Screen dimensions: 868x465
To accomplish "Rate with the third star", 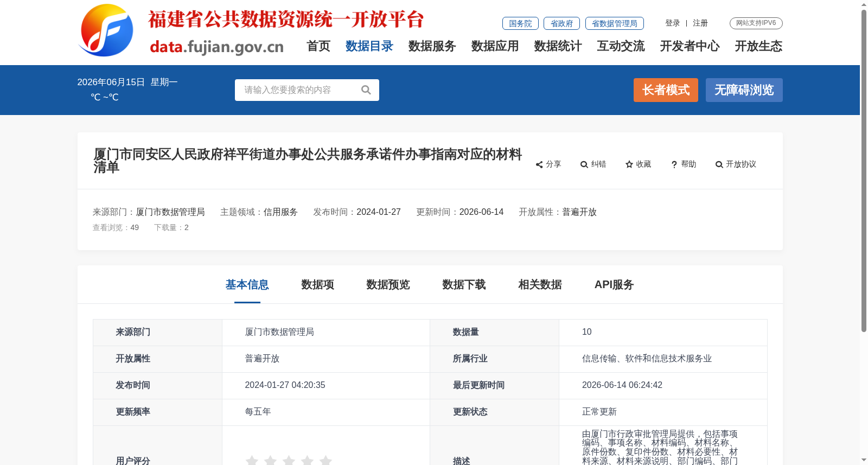I will pyautogui.click(x=289, y=460).
